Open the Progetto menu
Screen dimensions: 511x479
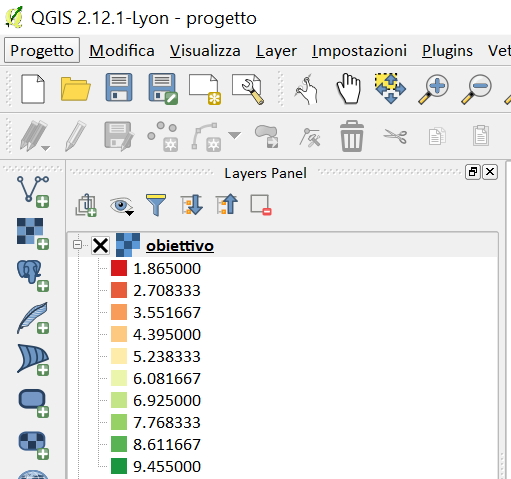42,51
